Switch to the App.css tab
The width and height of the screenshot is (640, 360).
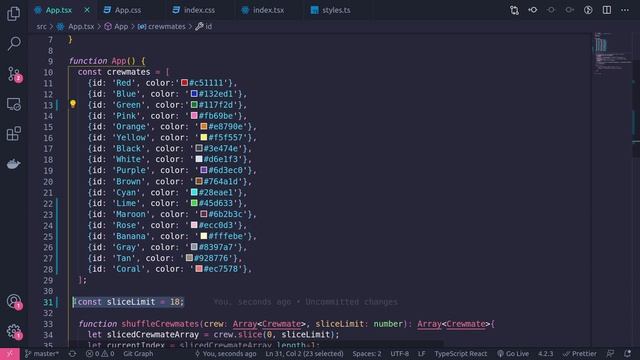tap(128, 10)
